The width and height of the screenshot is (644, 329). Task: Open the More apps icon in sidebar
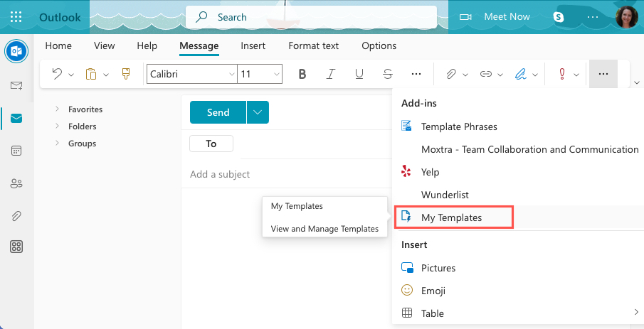(x=16, y=247)
